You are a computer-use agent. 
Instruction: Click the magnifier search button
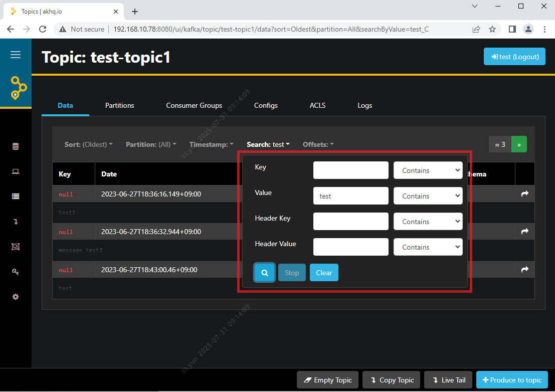pos(265,273)
